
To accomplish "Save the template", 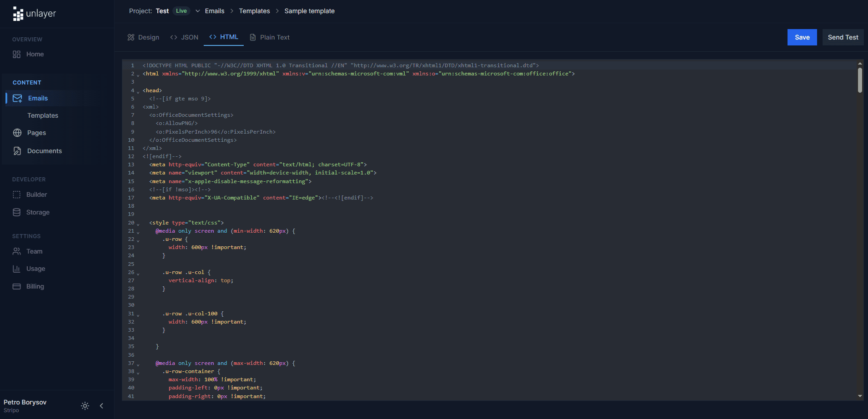I will (802, 37).
